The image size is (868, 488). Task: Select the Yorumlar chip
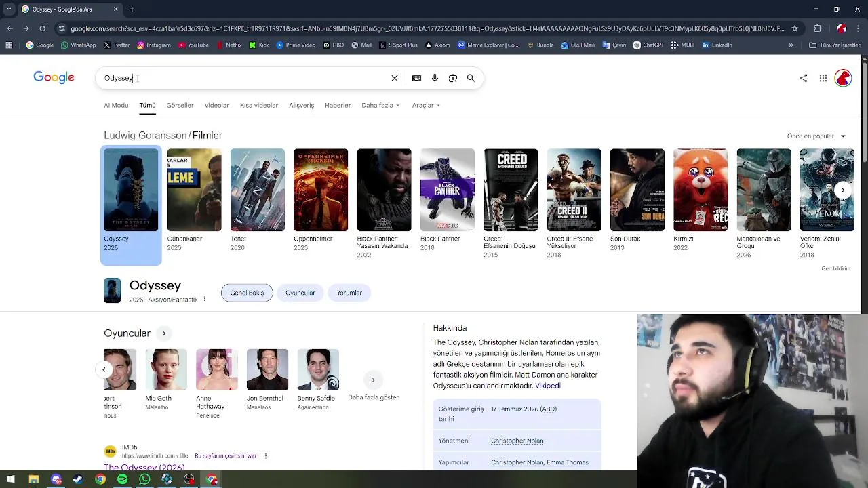tap(349, 293)
